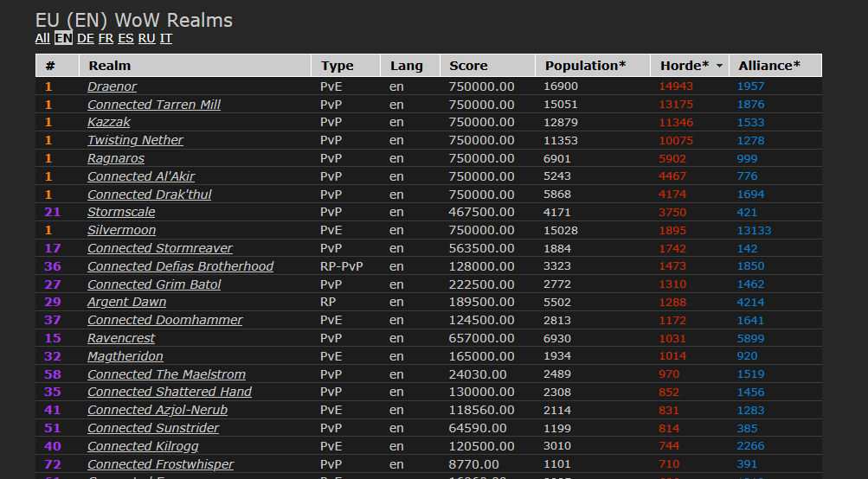868x479 pixels.
Task: Open the Stormscale realm link
Action: click(x=121, y=212)
